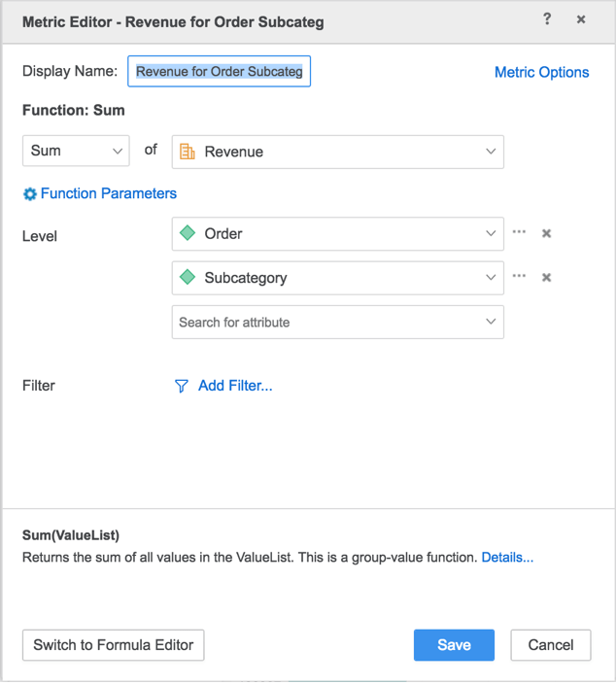Expand the Order level dropdown arrow
The width and height of the screenshot is (616, 684).
coord(491,233)
